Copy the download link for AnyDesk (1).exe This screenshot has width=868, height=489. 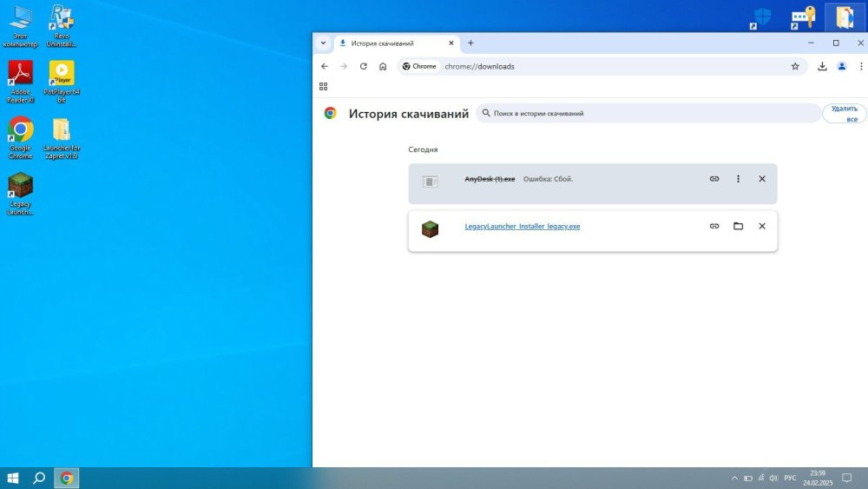tap(714, 179)
